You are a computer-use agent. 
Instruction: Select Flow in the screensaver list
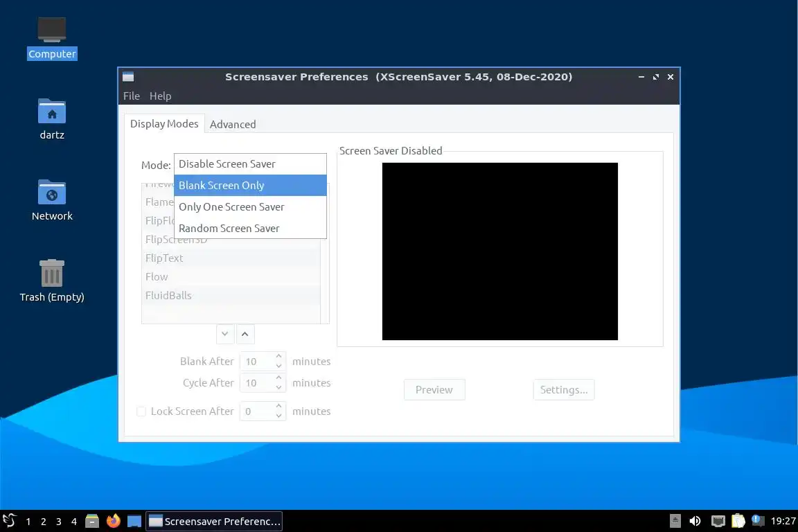(231, 277)
